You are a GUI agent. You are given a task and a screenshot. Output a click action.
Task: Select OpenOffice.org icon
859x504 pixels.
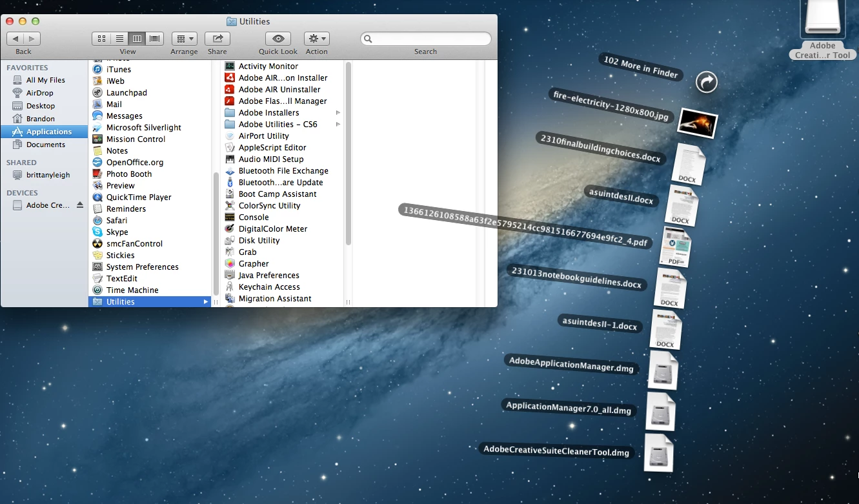97,162
